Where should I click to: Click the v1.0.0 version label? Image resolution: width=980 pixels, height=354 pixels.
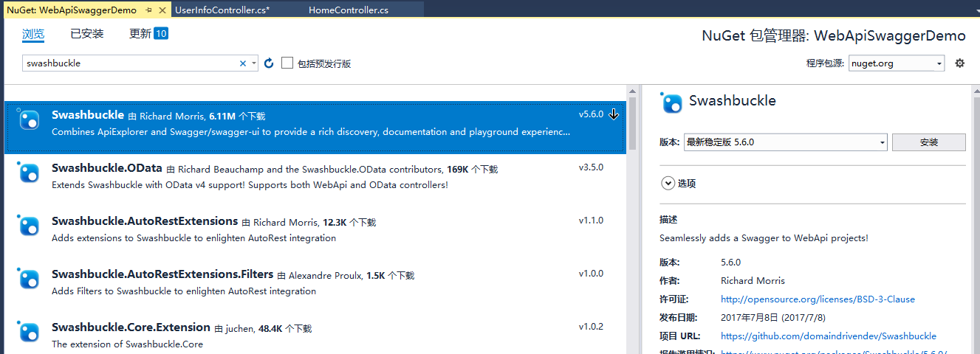591,274
